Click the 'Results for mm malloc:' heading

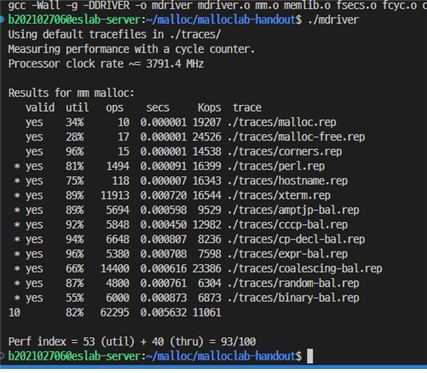tap(71, 93)
